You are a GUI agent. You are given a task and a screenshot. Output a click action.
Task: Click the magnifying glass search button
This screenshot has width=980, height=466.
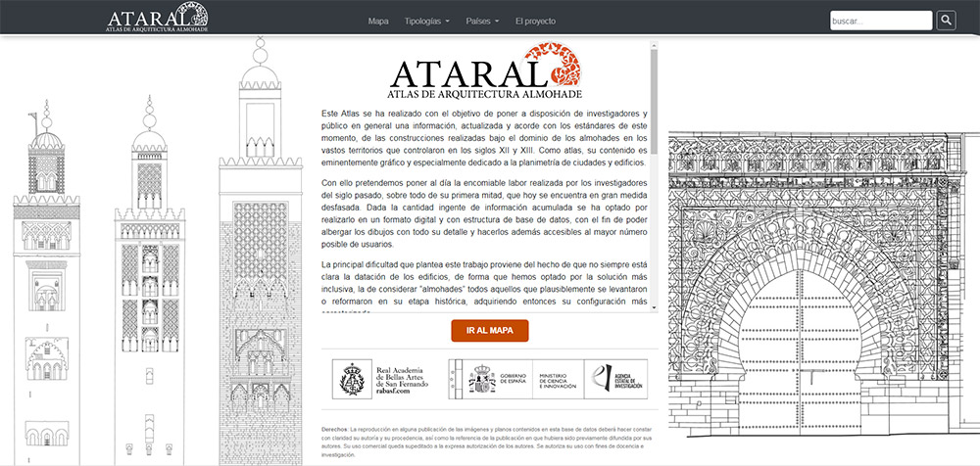click(x=947, y=21)
